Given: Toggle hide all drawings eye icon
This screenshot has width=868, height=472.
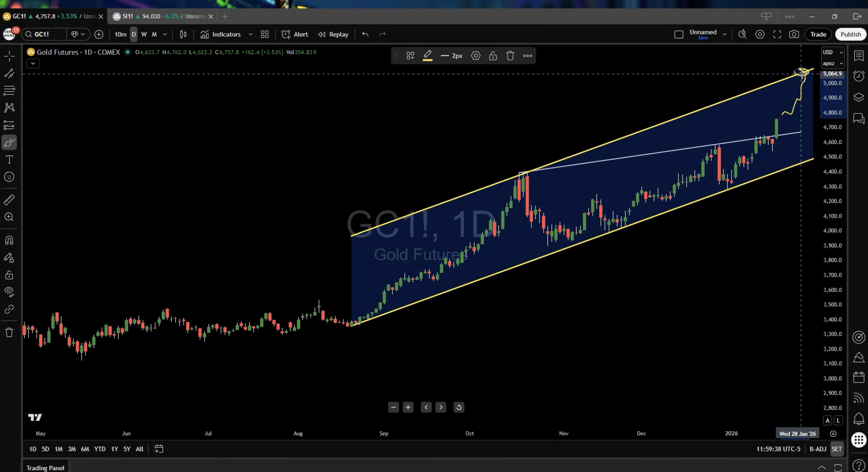Looking at the screenshot, I should click(x=9, y=292).
